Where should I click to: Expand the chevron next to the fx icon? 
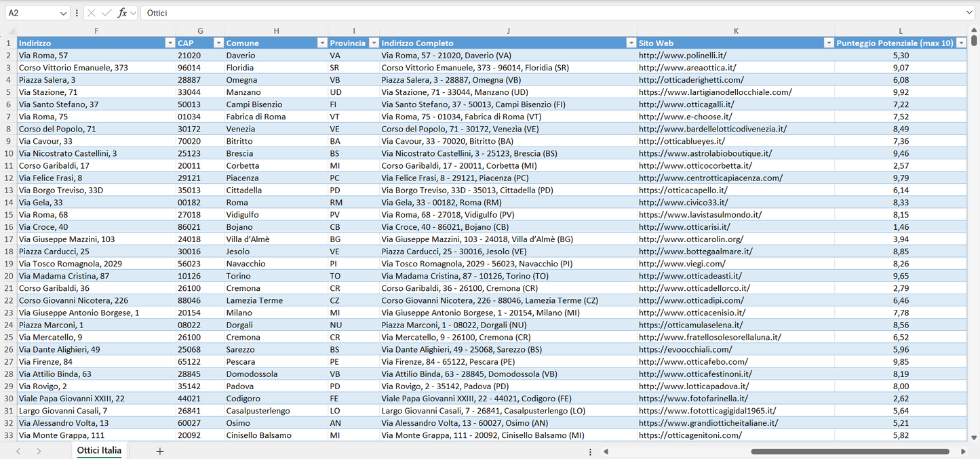click(132, 12)
